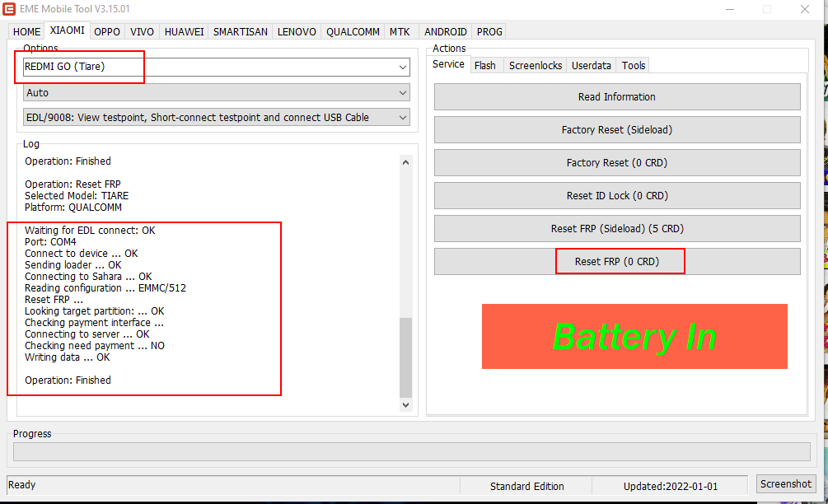
Task: Click the 'Ready' status text
Action: point(21,484)
